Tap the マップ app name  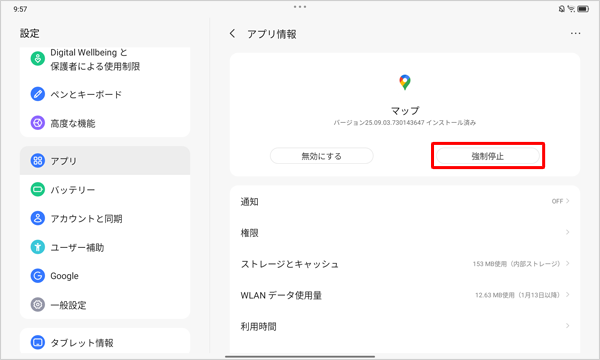[405, 111]
